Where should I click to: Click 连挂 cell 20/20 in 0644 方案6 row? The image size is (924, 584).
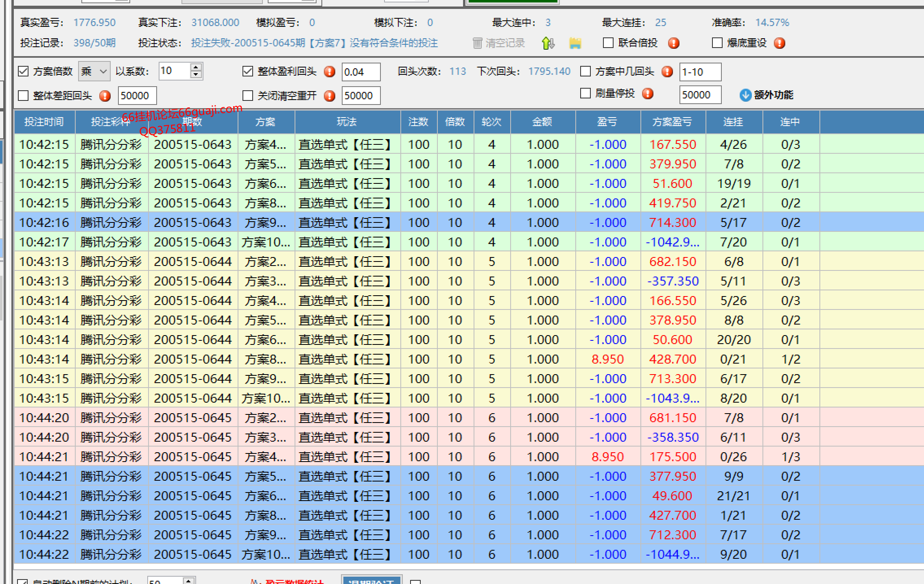coord(734,340)
